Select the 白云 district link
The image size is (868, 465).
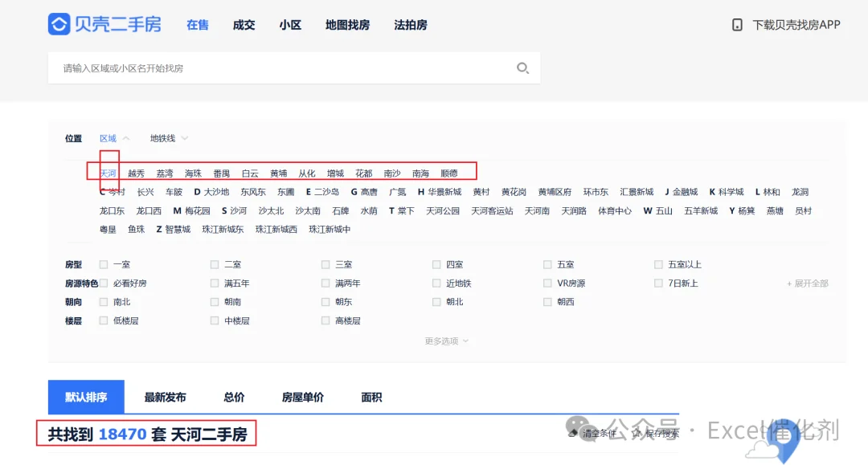click(x=250, y=173)
